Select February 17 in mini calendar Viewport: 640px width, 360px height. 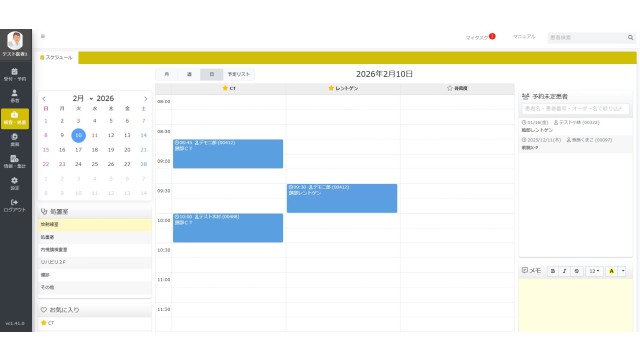pos(78,150)
